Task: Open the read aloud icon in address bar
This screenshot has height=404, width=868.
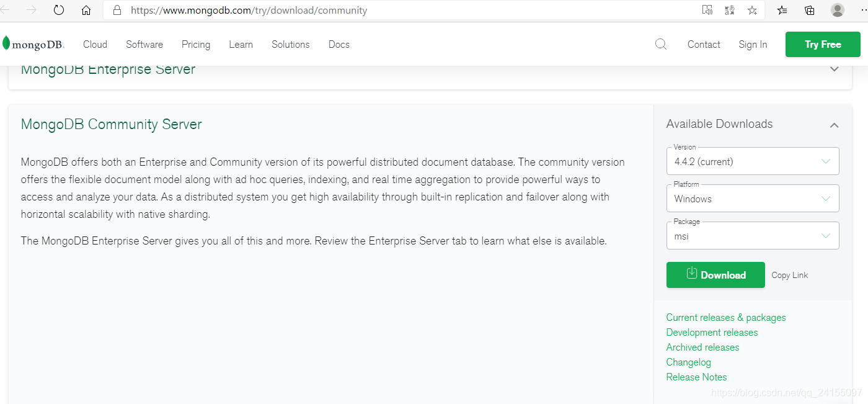Action: (x=707, y=10)
